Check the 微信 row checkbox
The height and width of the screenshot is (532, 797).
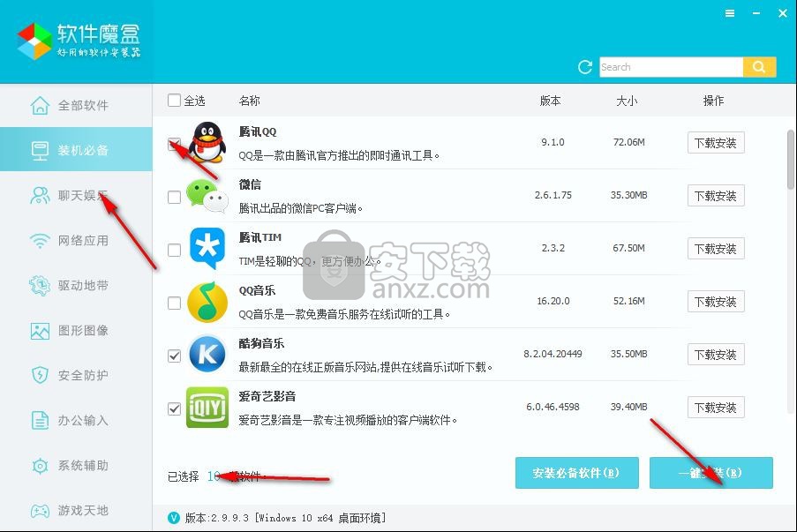(174, 198)
